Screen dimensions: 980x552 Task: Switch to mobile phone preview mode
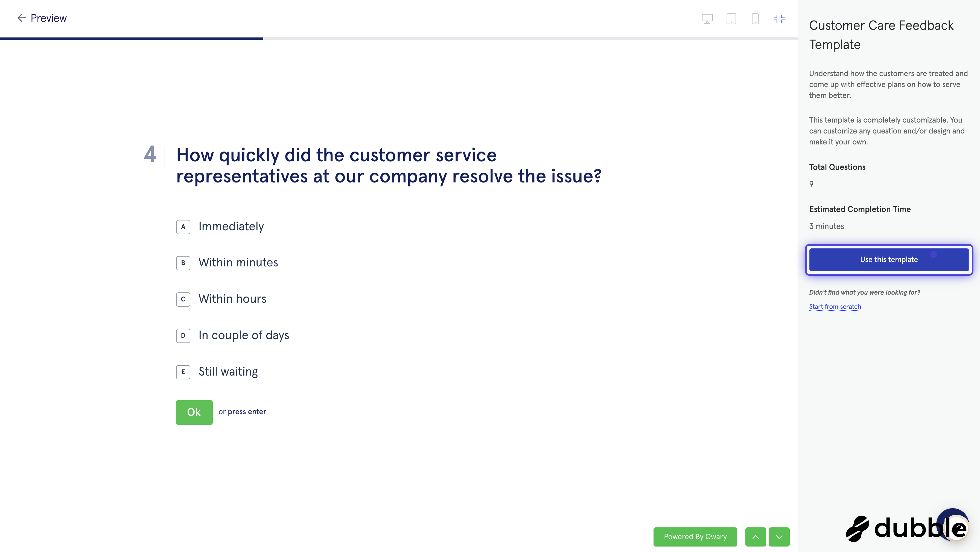[x=755, y=19]
